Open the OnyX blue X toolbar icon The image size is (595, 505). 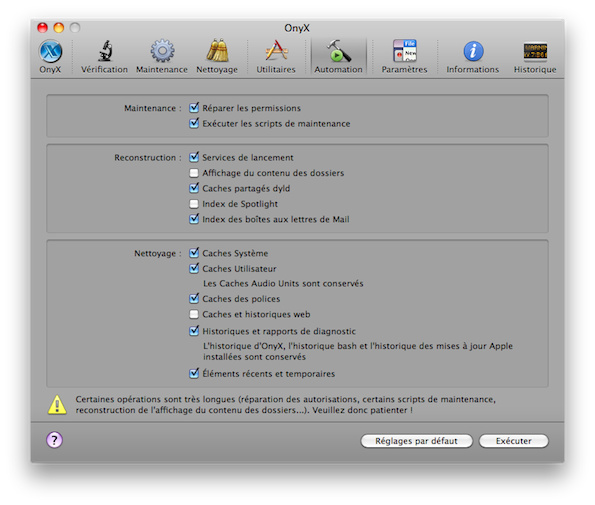(x=50, y=51)
